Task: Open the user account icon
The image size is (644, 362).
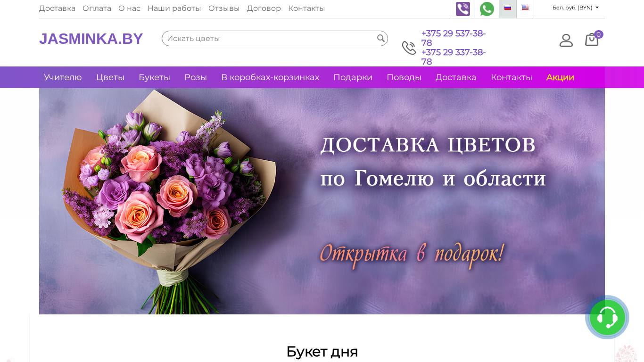Action: tap(566, 40)
